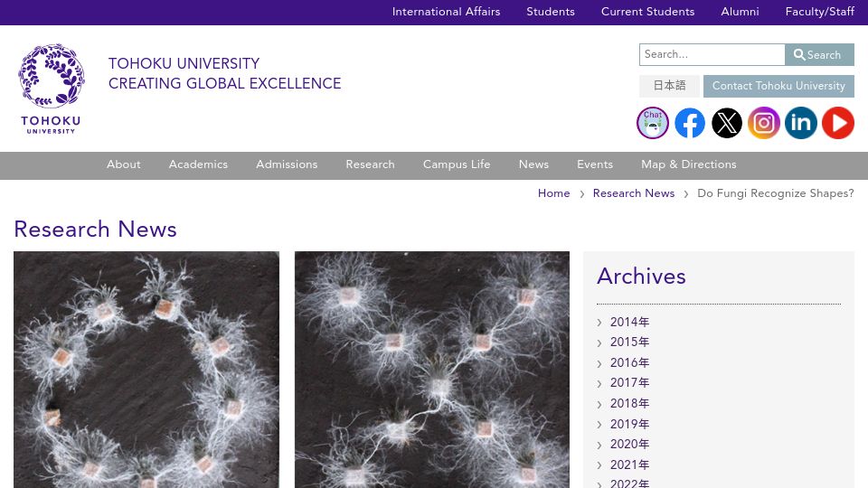This screenshot has height=488, width=868.
Task: Open the LinkedIn icon
Action: pyautogui.click(x=801, y=123)
